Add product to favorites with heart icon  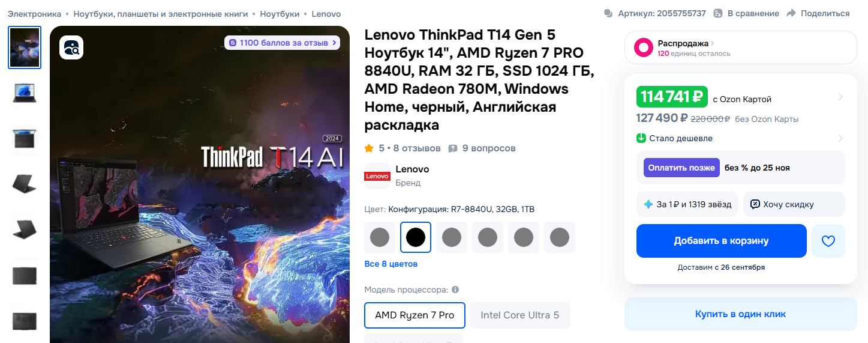pyautogui.click(x=828, y=241)
